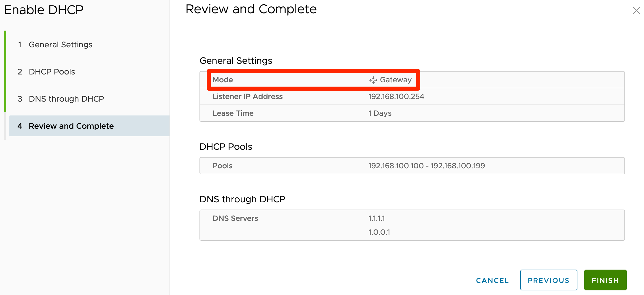Close the Enable DHCP dialog
This screenshot has height=295, width=644.
click(636, 11)
